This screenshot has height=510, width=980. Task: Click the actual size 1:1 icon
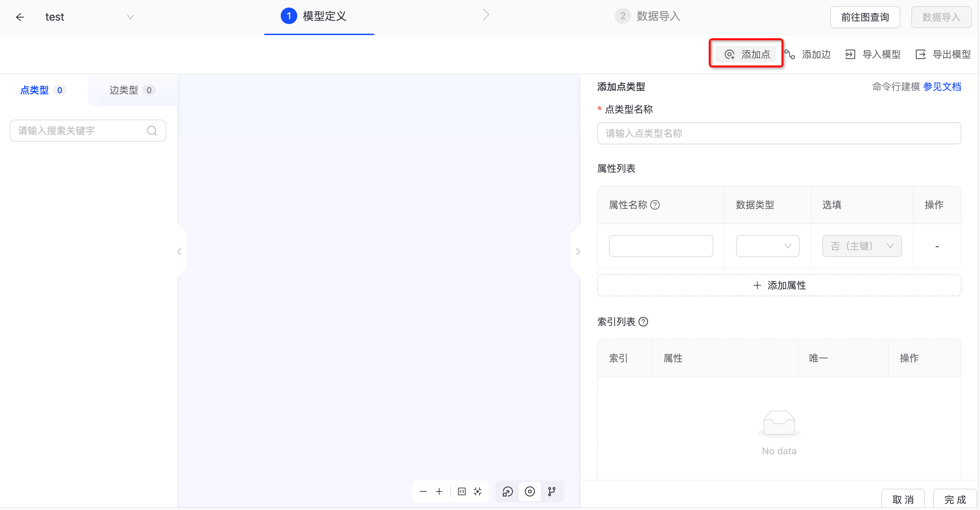[x=462, y=491]
